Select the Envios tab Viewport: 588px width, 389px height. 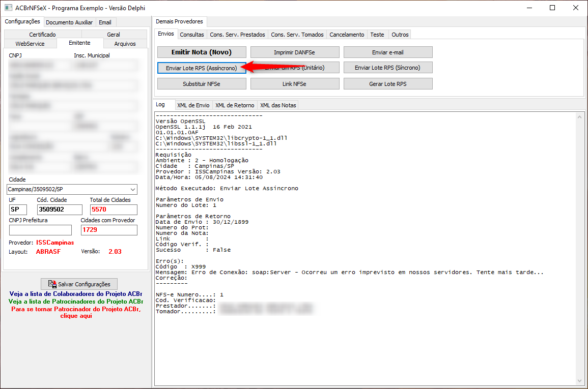166,34
